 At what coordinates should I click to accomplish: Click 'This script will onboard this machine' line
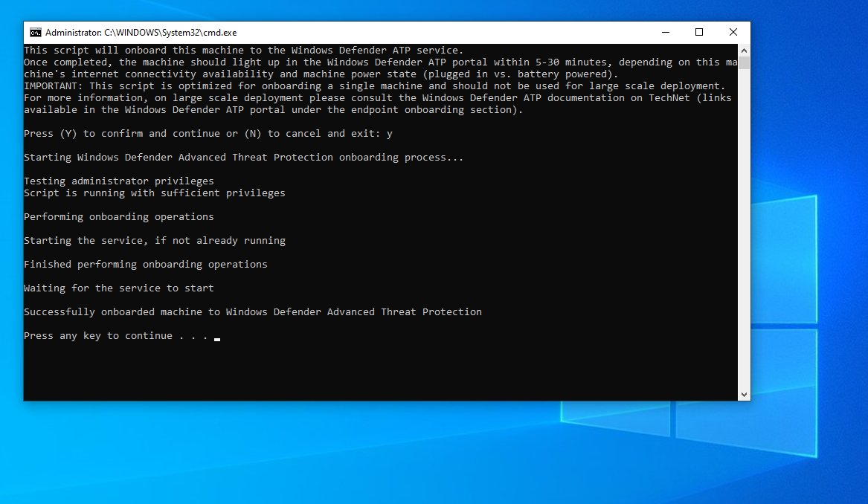pyautogui.click(x=243, y=51)
